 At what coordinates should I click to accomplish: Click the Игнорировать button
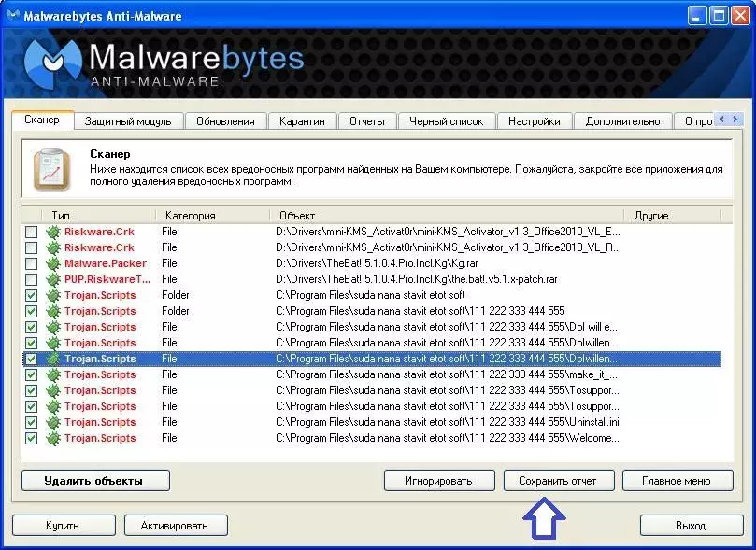(439, 481)
